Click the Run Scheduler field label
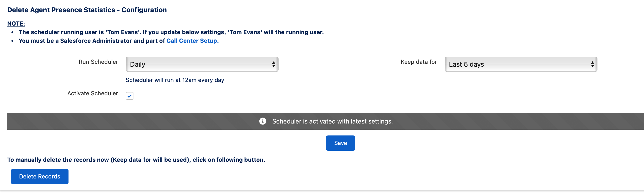This screenshot has height=194, width=644. 98,62
